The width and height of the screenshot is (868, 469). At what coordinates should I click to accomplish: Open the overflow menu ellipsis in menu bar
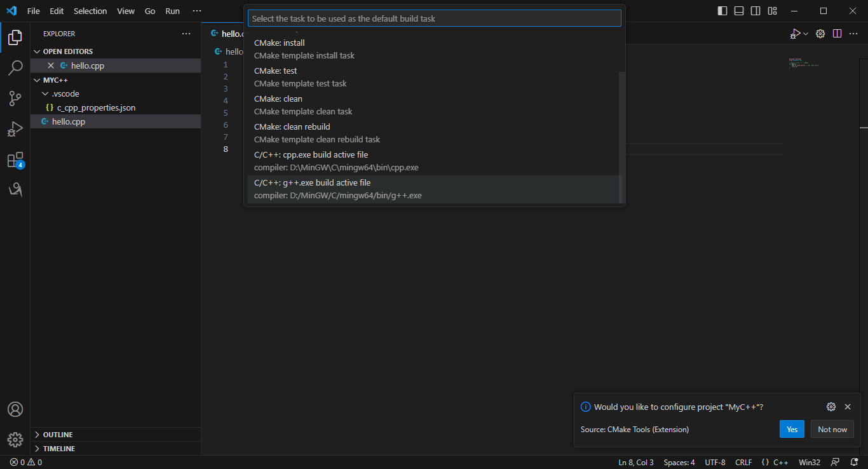tap(197, 11)
